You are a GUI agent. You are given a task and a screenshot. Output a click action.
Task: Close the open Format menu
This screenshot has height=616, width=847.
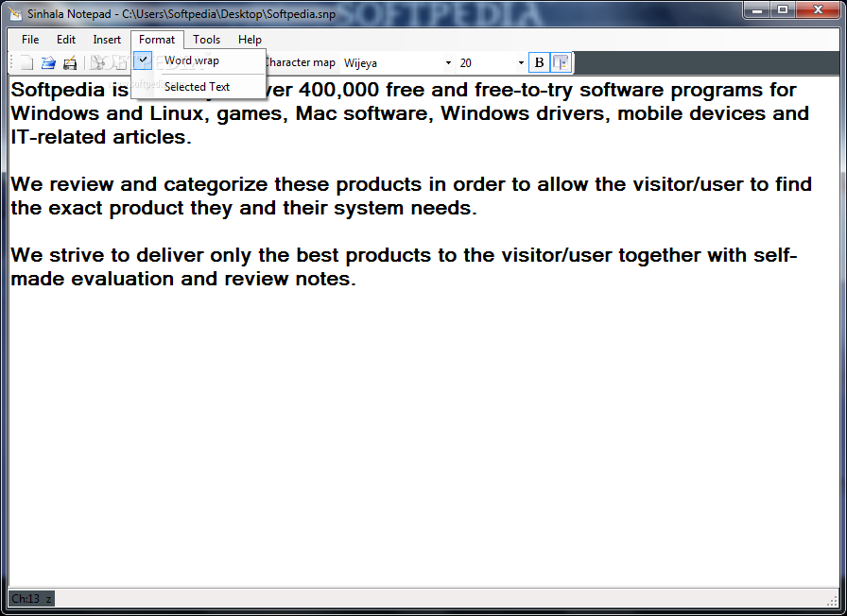pos(157,40)
